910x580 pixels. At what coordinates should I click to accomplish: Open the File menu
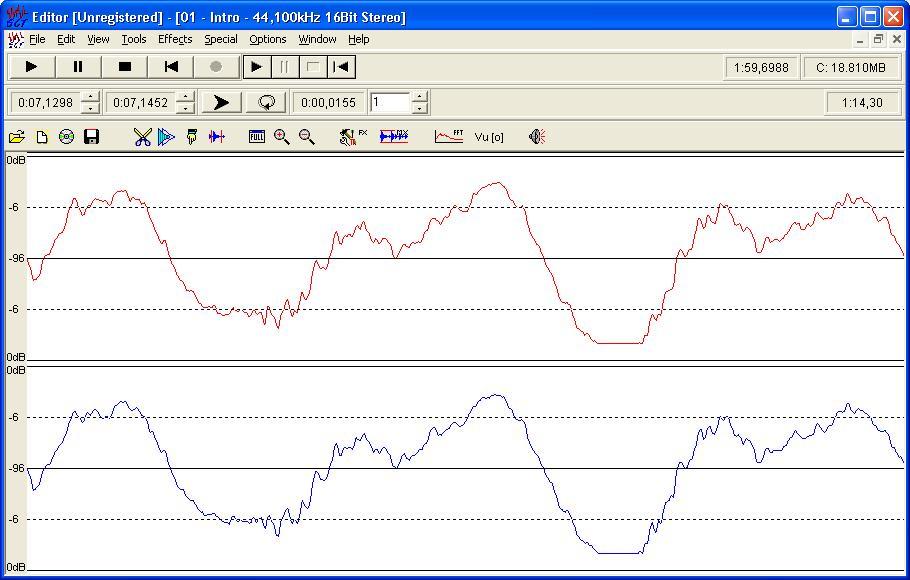pyautogui.click(x=37, y=39)
